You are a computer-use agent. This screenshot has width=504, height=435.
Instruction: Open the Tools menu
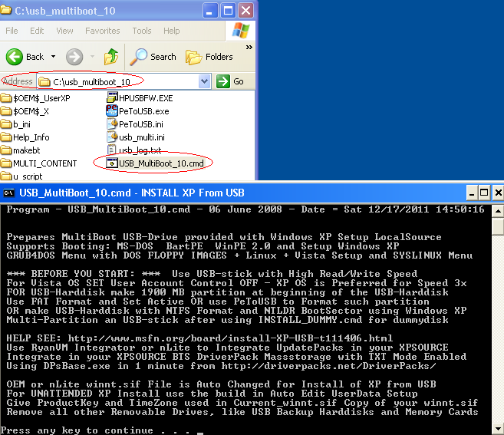click(142, 31)
